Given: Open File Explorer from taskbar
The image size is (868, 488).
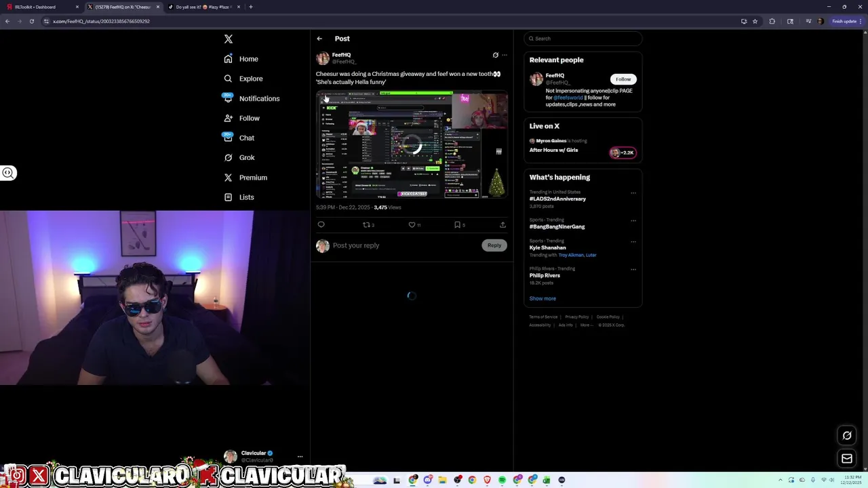Looking at the screenshot, I should 443,480.
